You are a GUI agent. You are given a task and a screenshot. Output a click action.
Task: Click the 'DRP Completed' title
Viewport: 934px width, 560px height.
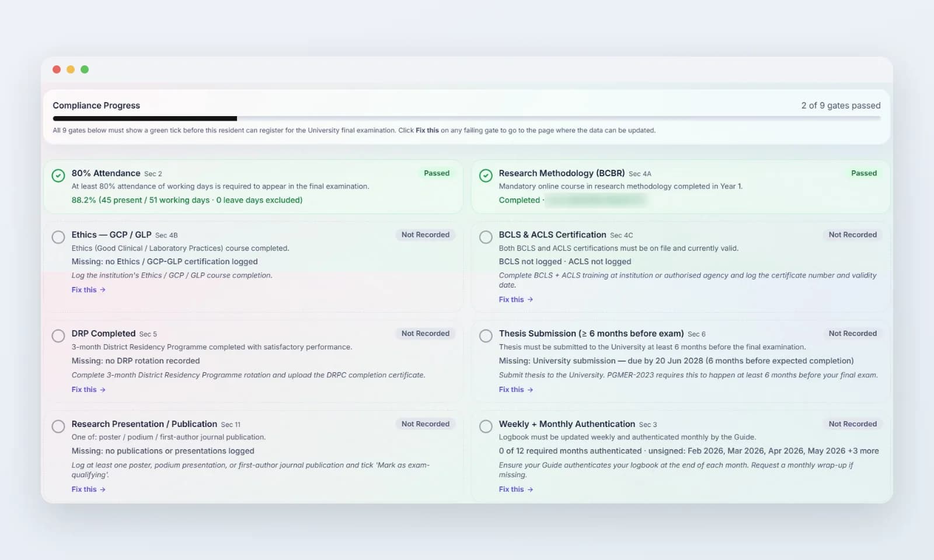click(103, 334)
